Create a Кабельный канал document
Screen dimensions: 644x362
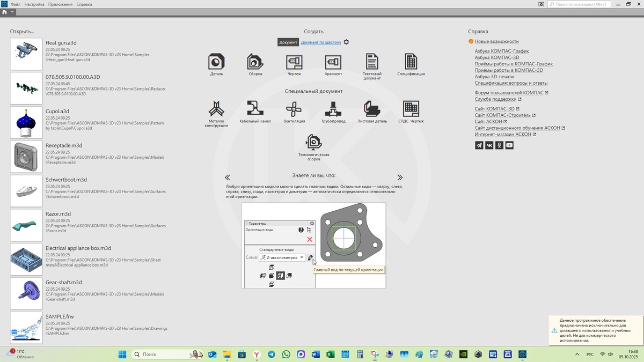255,111
